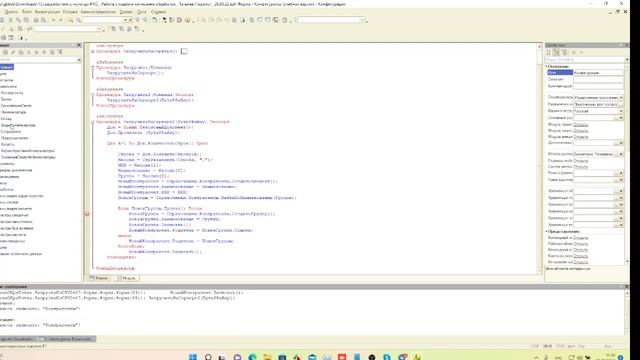This screenshot has height=360, width=640.
Task: Open the Текст menu
Action: tap(27, 12)
